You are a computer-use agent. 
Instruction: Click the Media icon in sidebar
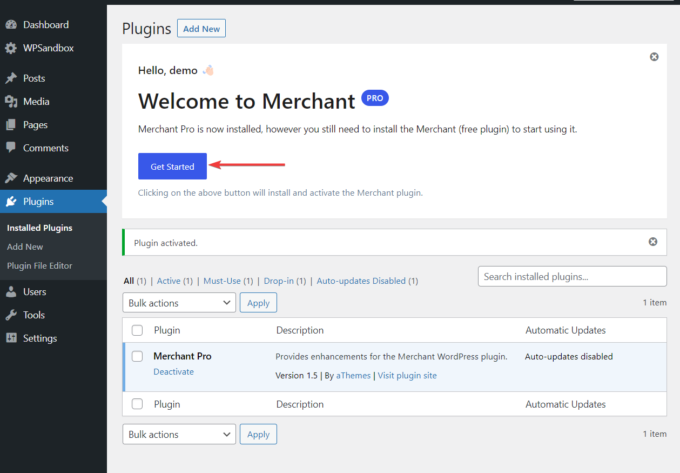pyautogui.click(x=11, y=101)
